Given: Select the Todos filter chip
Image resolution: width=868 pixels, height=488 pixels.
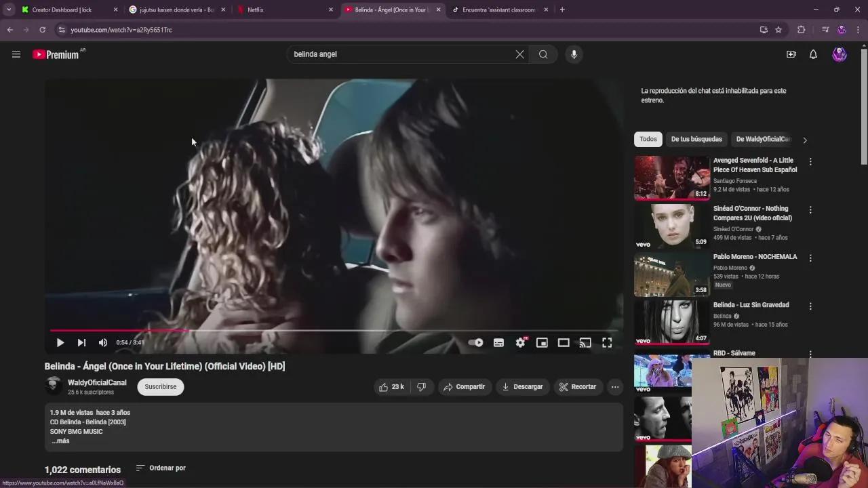Looking at the screenshot, I should pos(648,139).
